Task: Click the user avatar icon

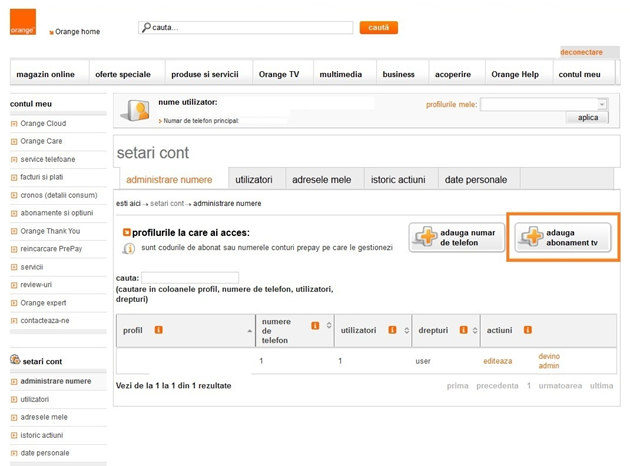Action: click(x=135, y=110)
